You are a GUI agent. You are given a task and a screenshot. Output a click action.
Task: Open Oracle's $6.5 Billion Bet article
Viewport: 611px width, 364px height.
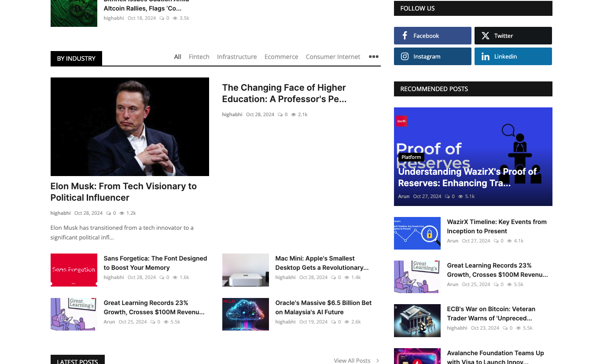pos(323,307)
